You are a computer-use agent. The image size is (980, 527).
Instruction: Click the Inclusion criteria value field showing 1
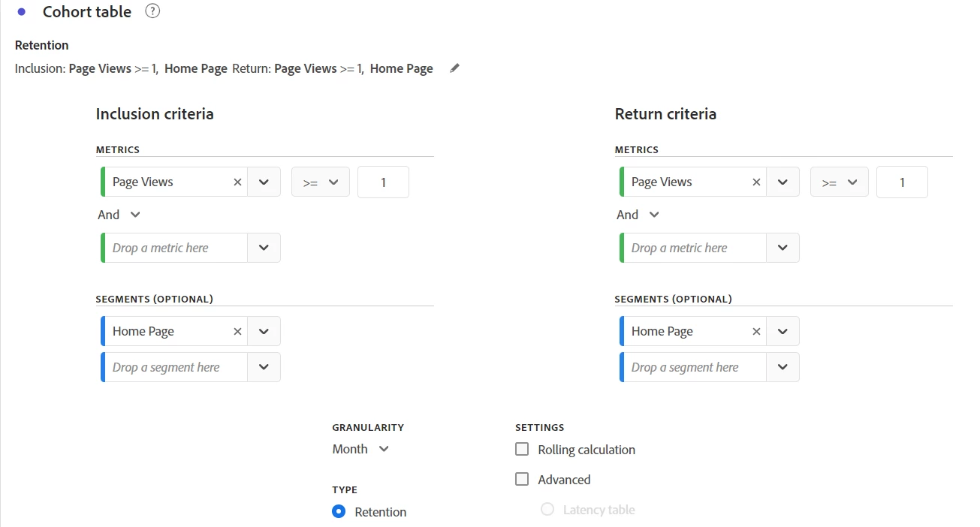(383, 182)
